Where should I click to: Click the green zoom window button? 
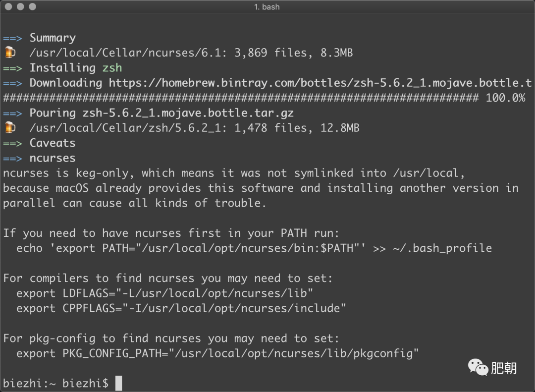click(32, 6)
